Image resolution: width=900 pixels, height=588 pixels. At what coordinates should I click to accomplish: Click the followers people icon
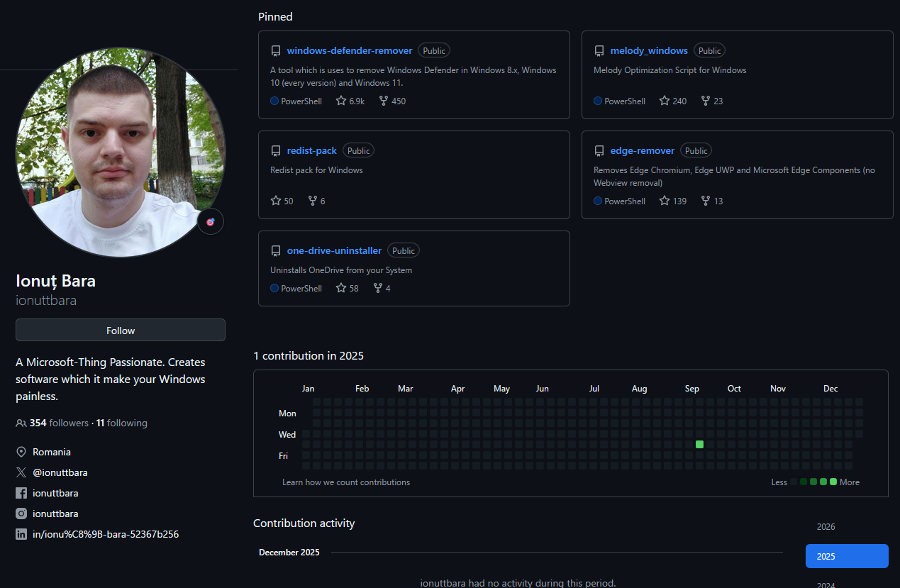[x=21, y=423]
